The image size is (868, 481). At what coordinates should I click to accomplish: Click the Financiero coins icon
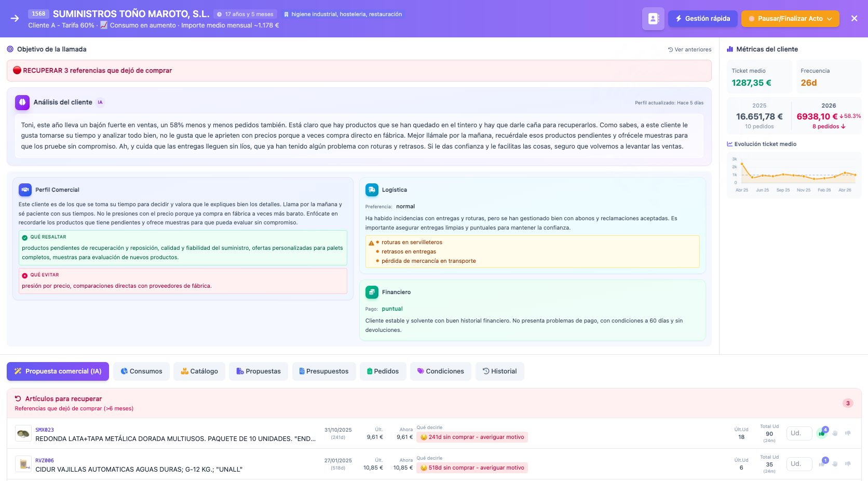pos(372,292)
